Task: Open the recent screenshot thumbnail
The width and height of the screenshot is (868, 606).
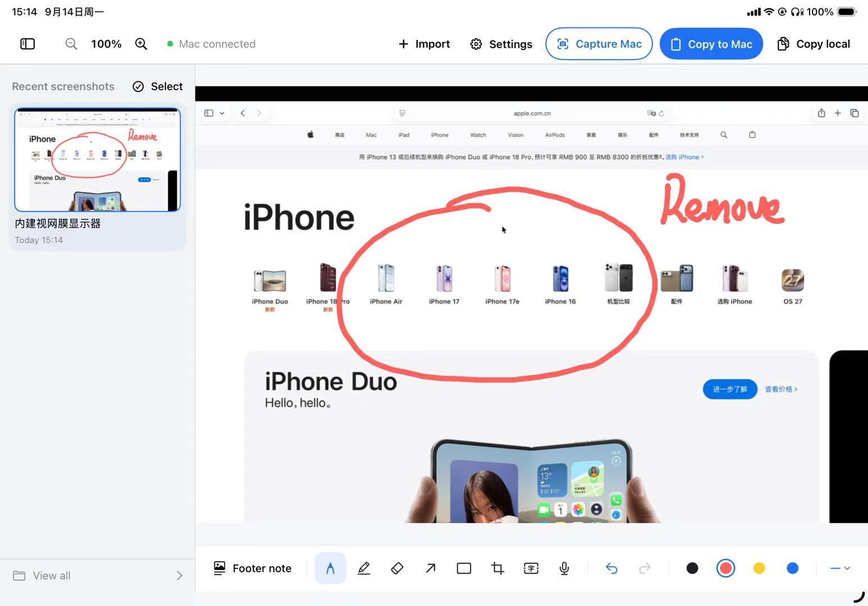Action: [98, 159]
